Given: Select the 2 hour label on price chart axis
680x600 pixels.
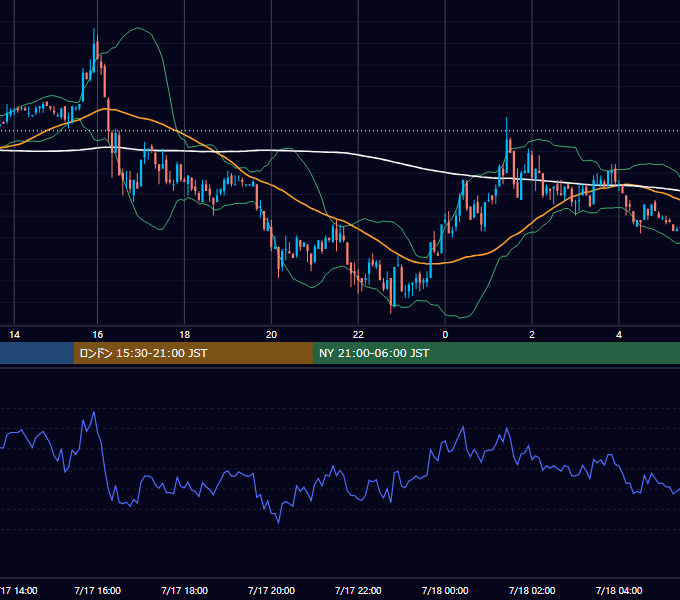Looking at the screenshot, I should click(532, 335).
